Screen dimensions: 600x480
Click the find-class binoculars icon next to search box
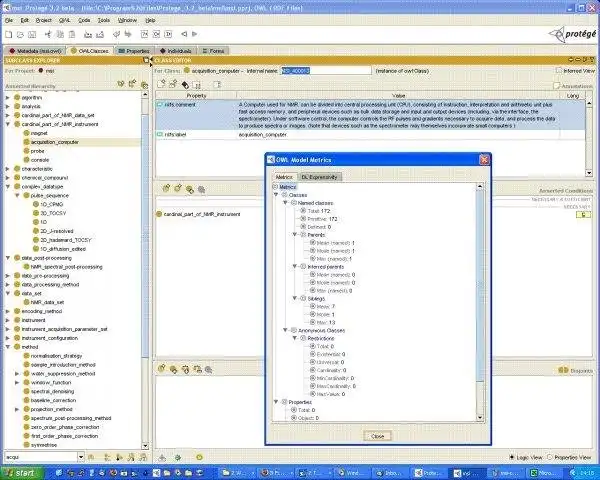tap(91, 457)
